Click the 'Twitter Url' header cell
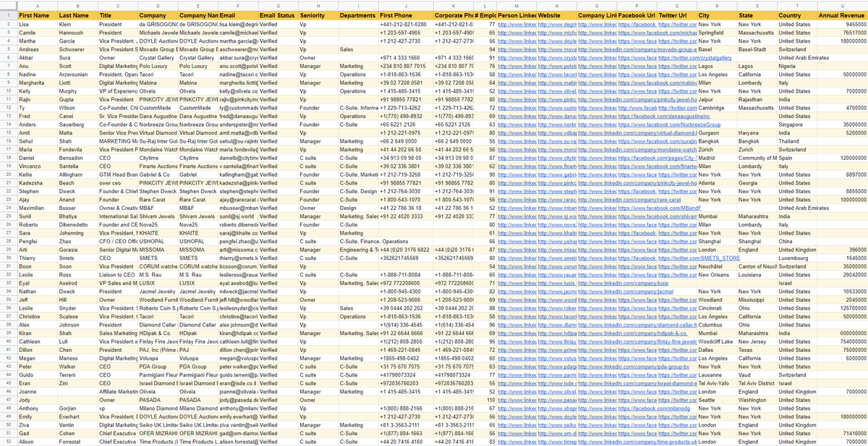This screenshot has height=446, width=868. coord(677,15)
